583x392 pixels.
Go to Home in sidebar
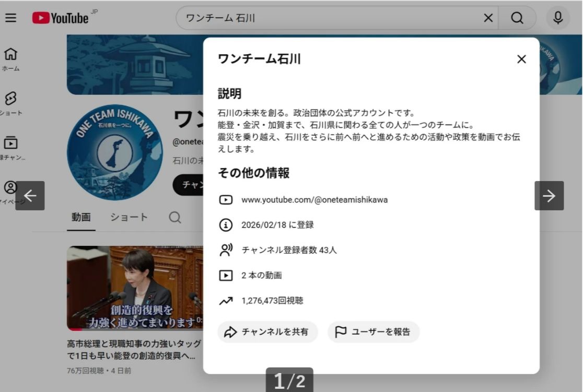click(x=10, y=59)
